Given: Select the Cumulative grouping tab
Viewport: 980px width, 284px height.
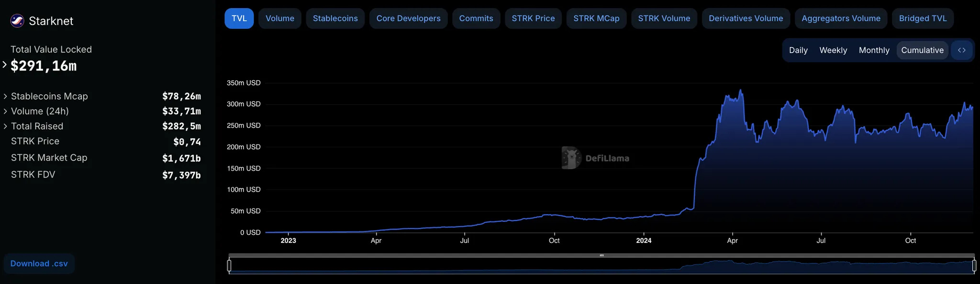Looking at the screenshot, I should [923, 50].
